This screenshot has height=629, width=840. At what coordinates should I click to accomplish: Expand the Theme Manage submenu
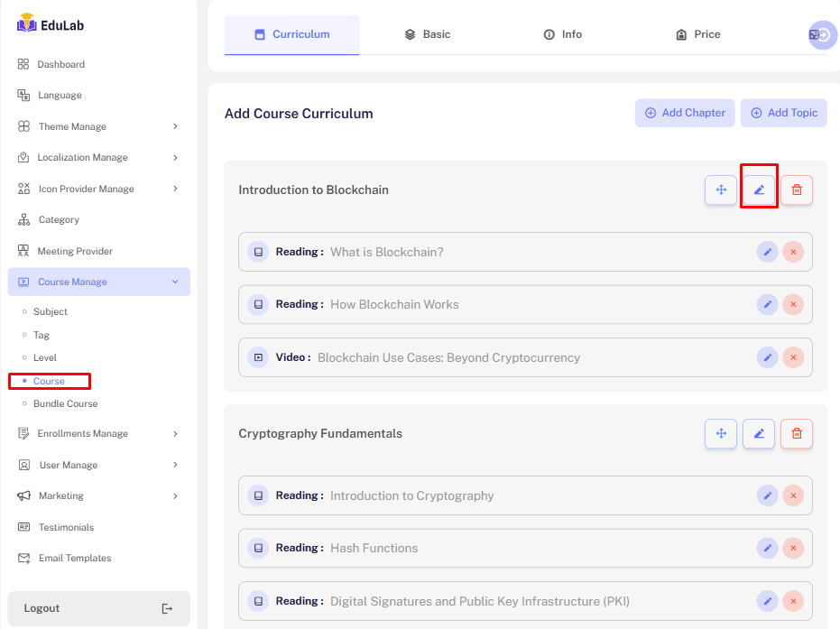[175, 126]
